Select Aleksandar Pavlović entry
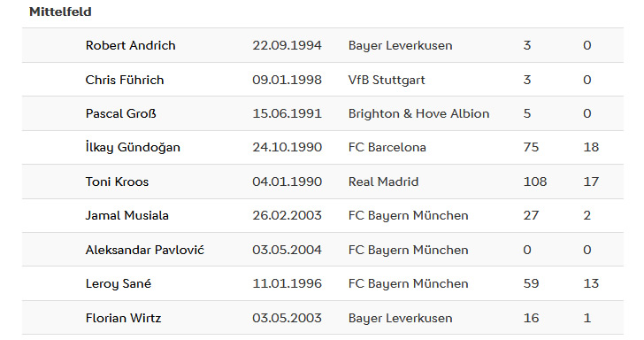The height and width of the screenshot is (340, 644). (144, 250)
